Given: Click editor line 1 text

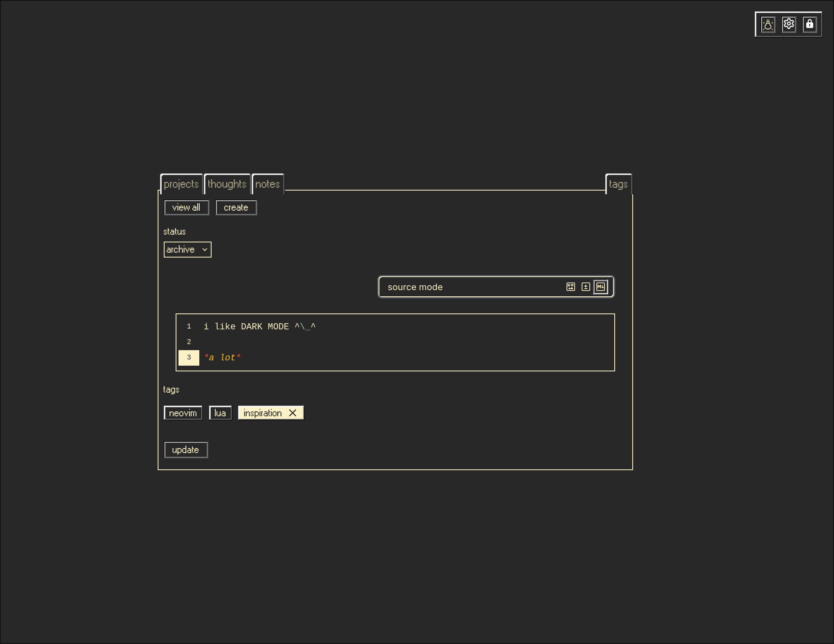Looking at the screenshot, I should [x=259, y=326].
